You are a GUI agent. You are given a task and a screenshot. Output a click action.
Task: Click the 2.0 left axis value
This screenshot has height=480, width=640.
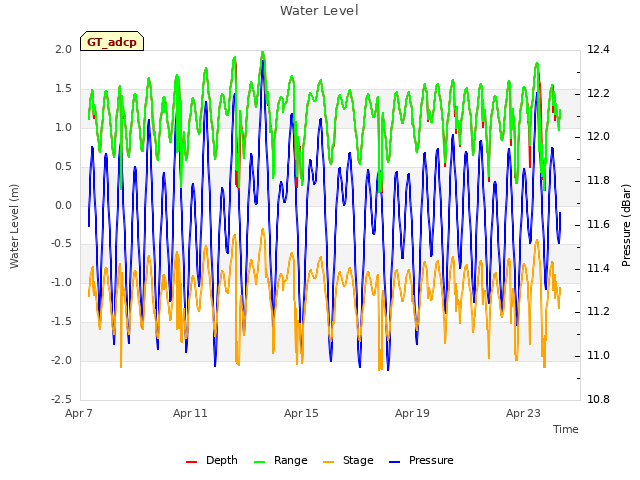[x=64, y=49]
